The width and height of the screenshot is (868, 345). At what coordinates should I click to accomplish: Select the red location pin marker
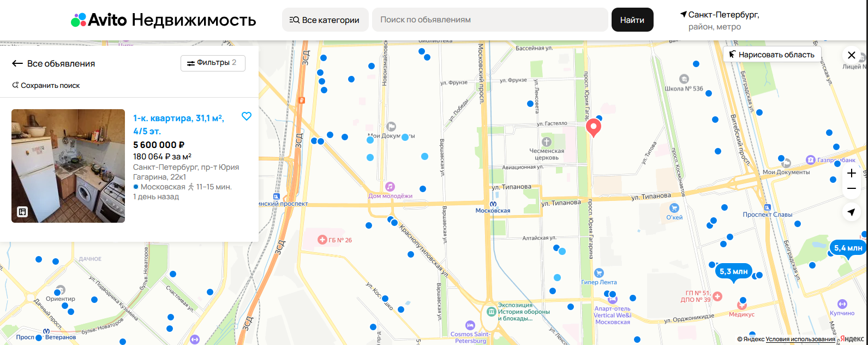point(594,128)
